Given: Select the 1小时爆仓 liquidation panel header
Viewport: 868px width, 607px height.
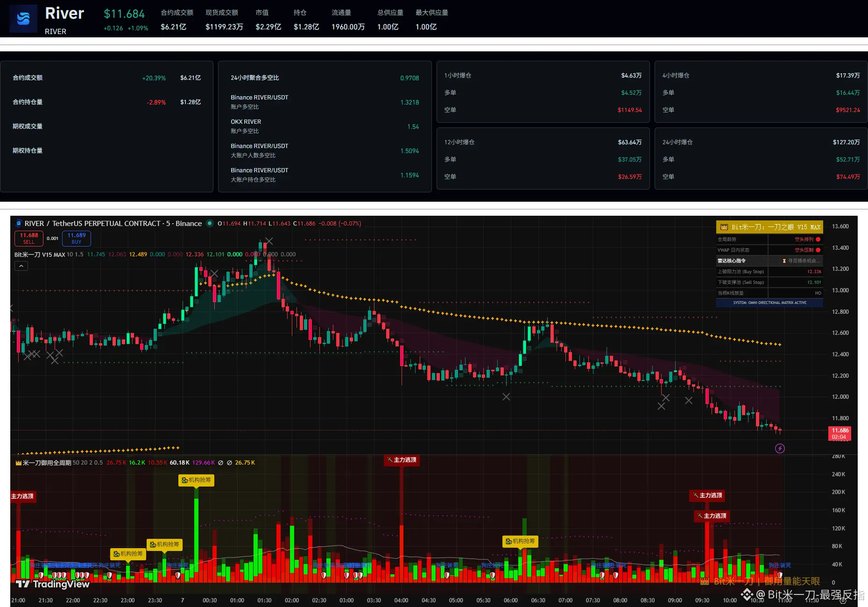Looking at the screenshot, I should (458, 76).
